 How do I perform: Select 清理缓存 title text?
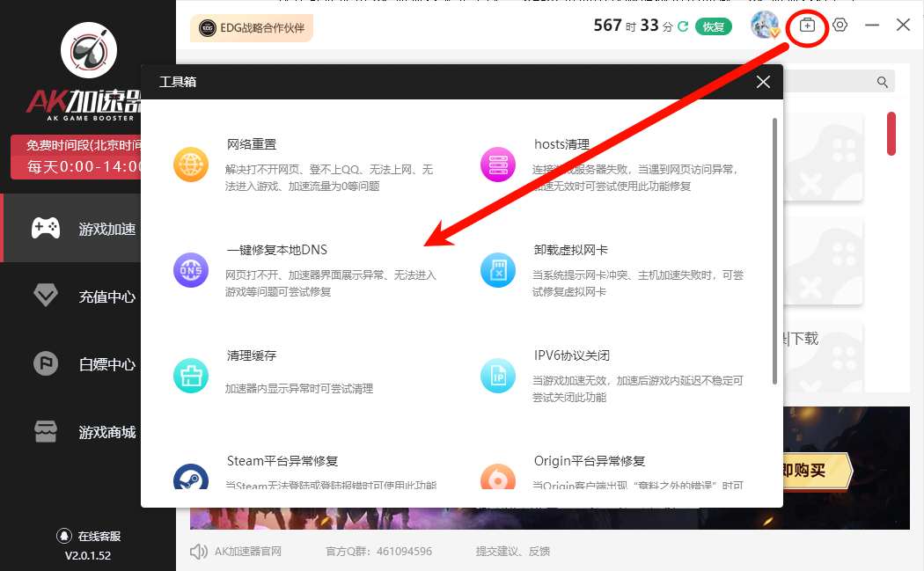pyautogui.click(x=252, y=355)
